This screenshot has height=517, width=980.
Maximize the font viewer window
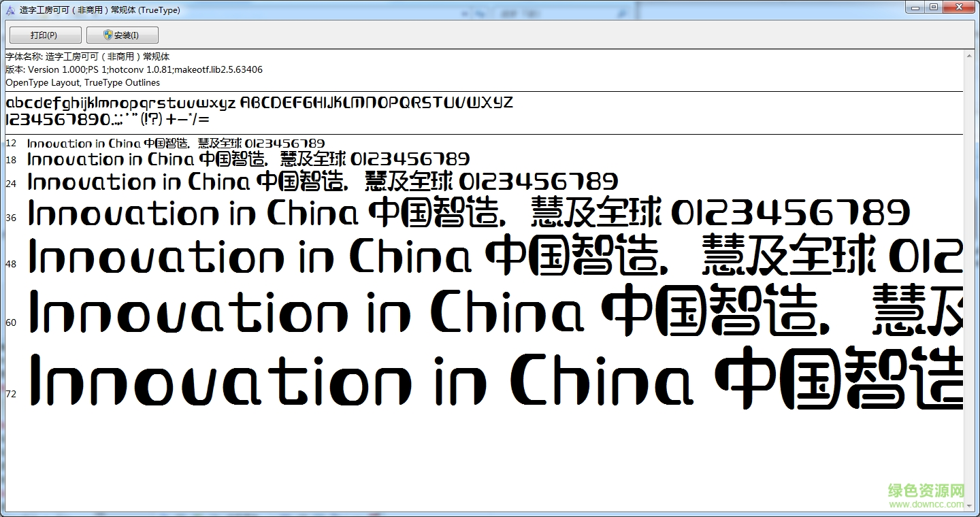pos(933,7)
